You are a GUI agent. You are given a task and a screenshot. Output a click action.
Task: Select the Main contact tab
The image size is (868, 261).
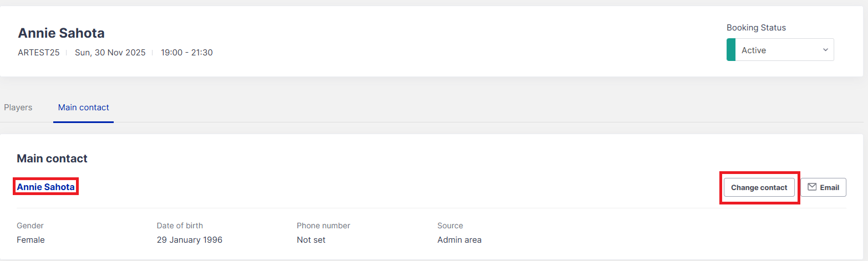[x=84, y=108]
